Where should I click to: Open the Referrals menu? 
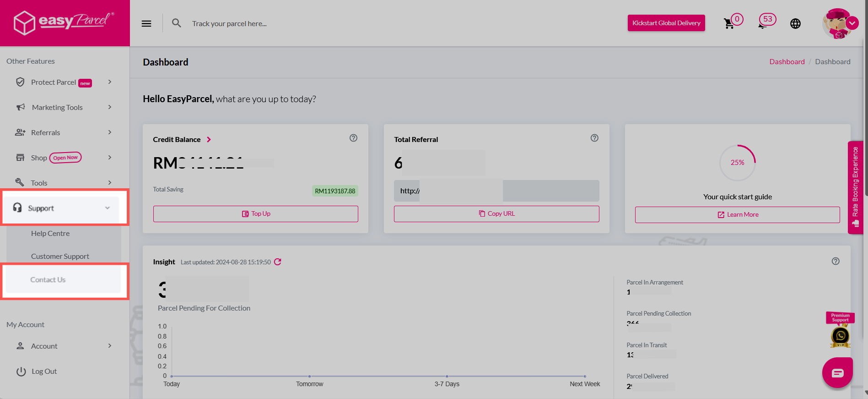click(x=64, y=132)
